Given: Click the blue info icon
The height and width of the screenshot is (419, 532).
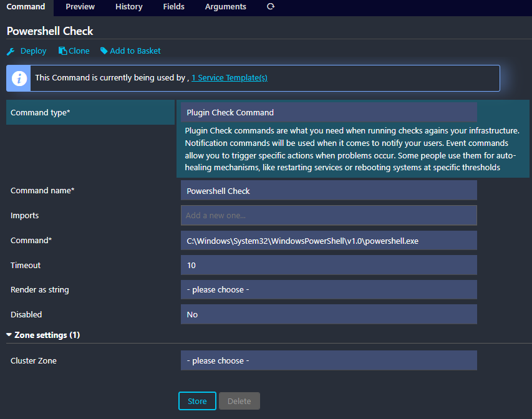Looking at the screenshot, I should pos(20,78).
